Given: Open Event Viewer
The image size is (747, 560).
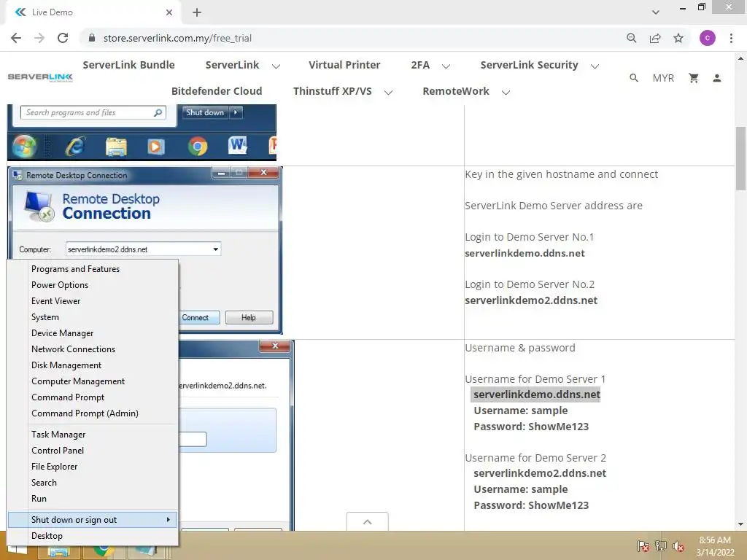Looking at the screenshot, I should coord(93,301).
